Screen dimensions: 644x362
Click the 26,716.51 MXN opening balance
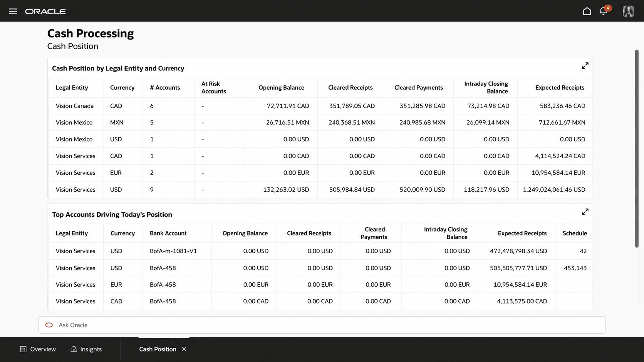click(x=287, y=123)
